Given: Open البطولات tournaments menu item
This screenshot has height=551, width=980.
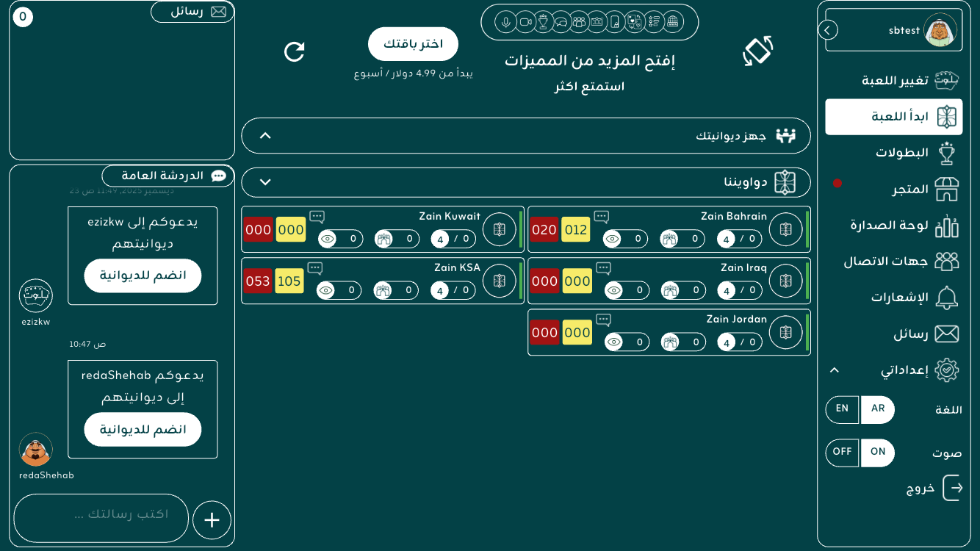Looking at the screenshot, I should pyautogui.click(x=902, y=153).
